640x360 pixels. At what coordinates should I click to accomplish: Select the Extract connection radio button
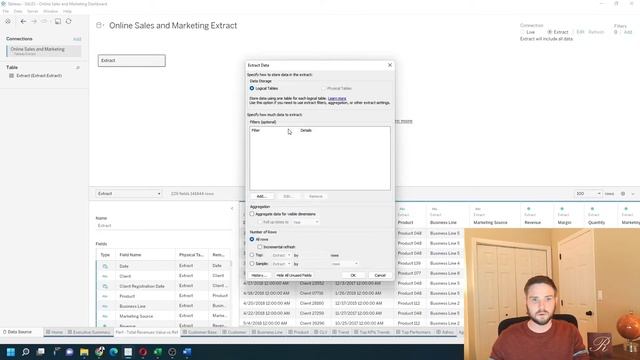click(550, 32)
